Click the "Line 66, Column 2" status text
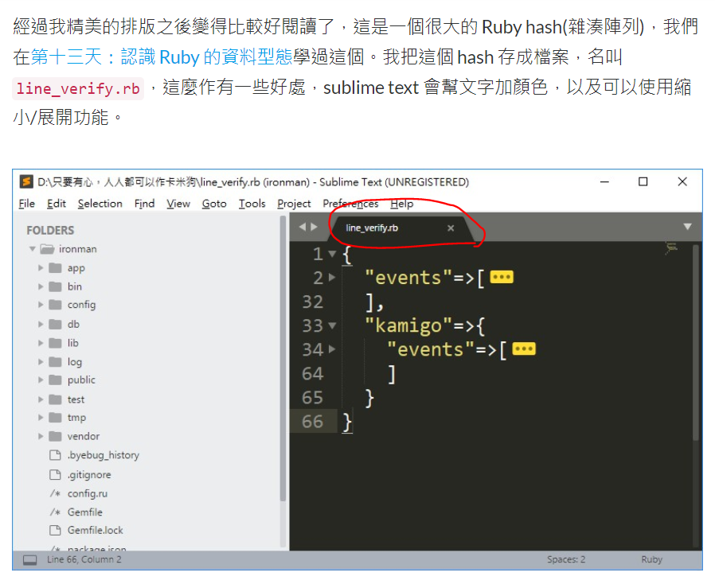The height and width of the screenshot is (588, 715). pos(84,559)
